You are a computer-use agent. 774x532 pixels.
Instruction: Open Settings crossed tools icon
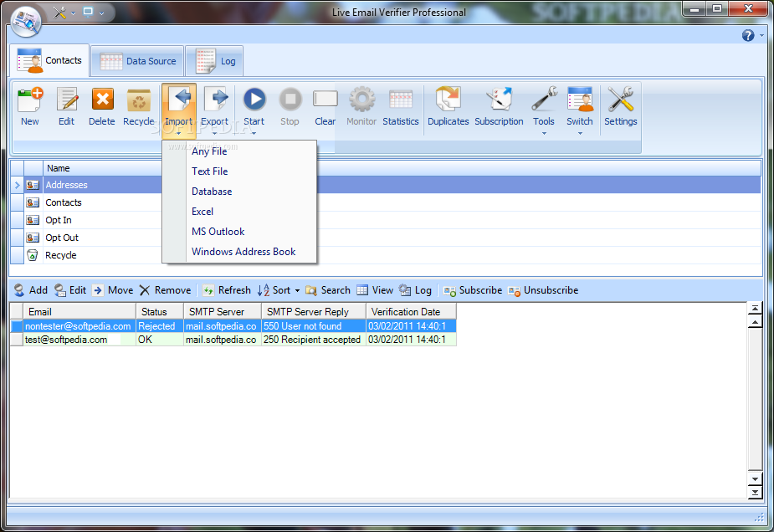click(x=621, y=100)
